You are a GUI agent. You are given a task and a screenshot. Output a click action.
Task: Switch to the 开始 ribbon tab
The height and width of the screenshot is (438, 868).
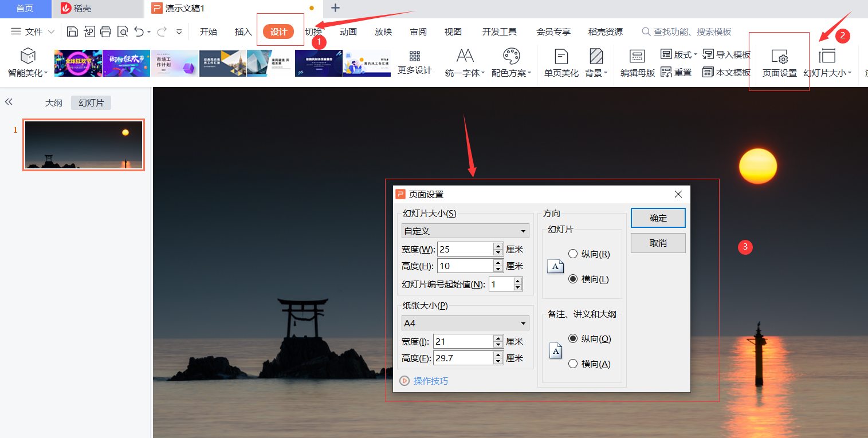(209, 31)
